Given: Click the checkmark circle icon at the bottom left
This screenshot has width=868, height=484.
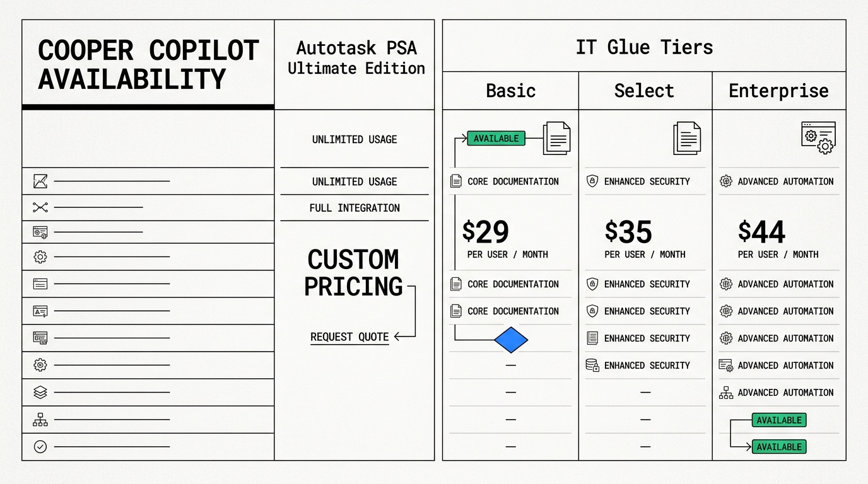Looking at the screenshot, I should [40, 447].
